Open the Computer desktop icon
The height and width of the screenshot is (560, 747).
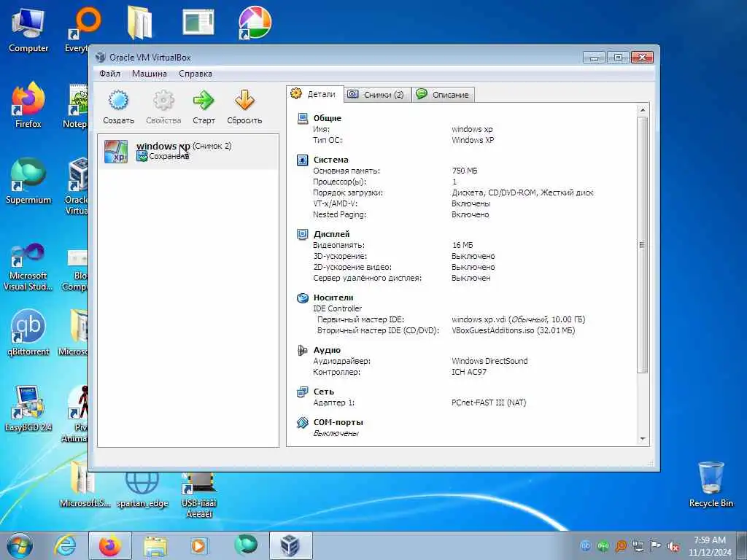click(x=28, y=30)
